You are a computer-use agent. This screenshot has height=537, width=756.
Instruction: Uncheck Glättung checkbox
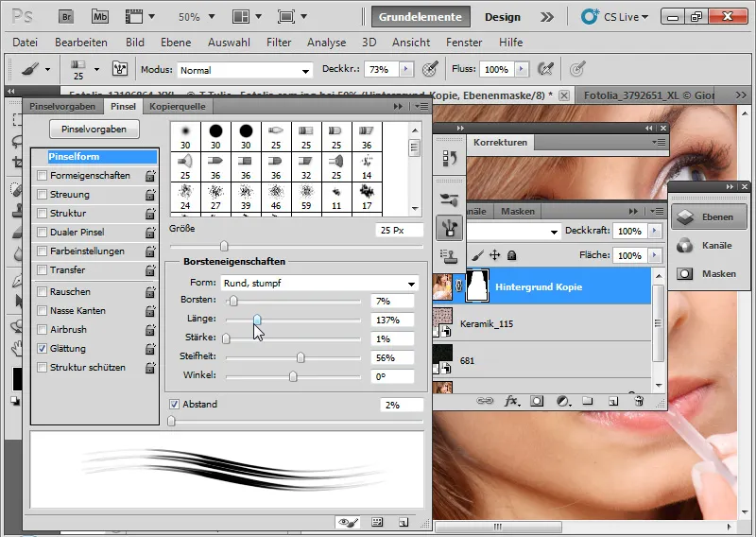pos(42,348)
